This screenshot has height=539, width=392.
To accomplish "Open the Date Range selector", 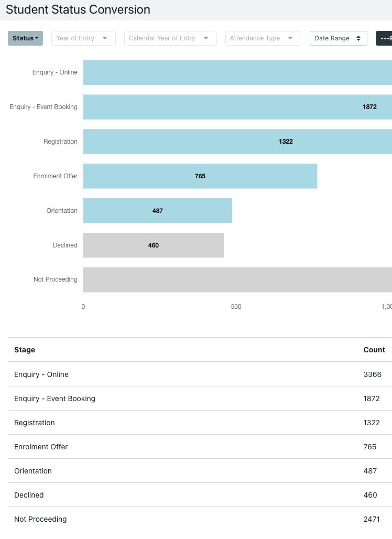I will pos(338,38).
